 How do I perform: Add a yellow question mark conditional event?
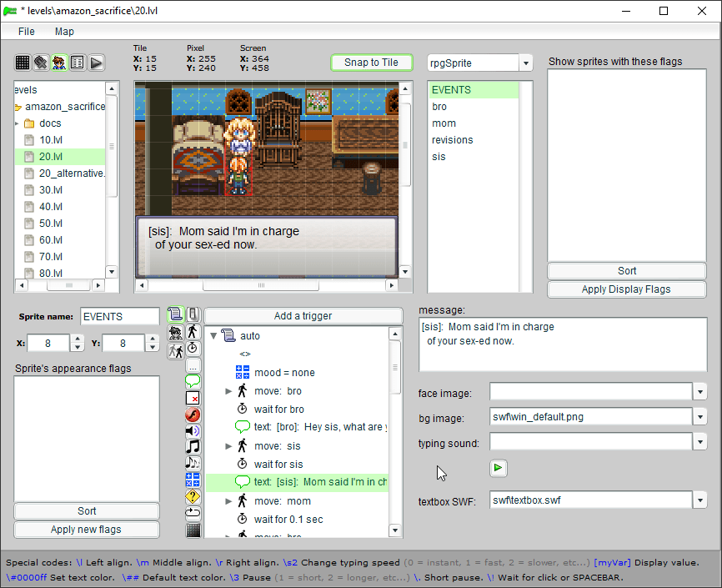(193, 496)
